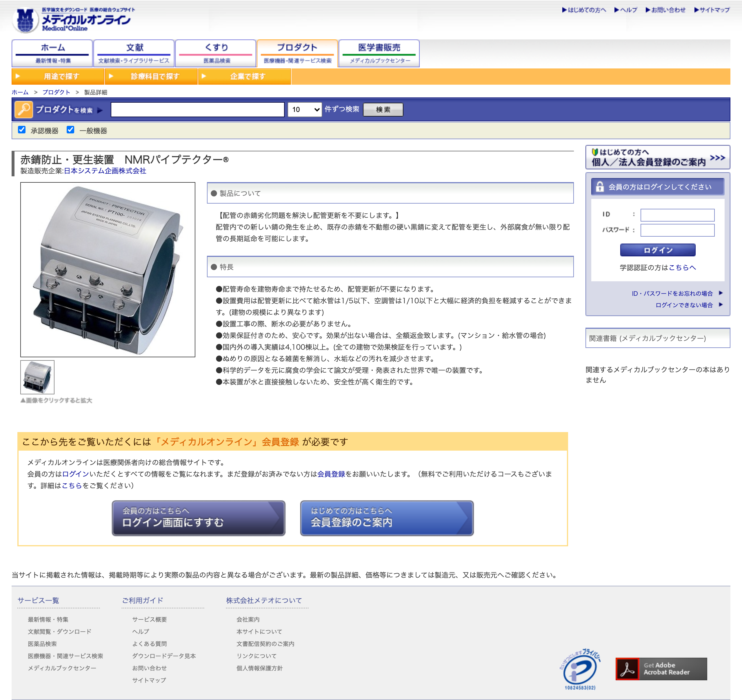742x700 pixels.
Task: Click ログインできない場合 link
Action: (x=684, y=305)
